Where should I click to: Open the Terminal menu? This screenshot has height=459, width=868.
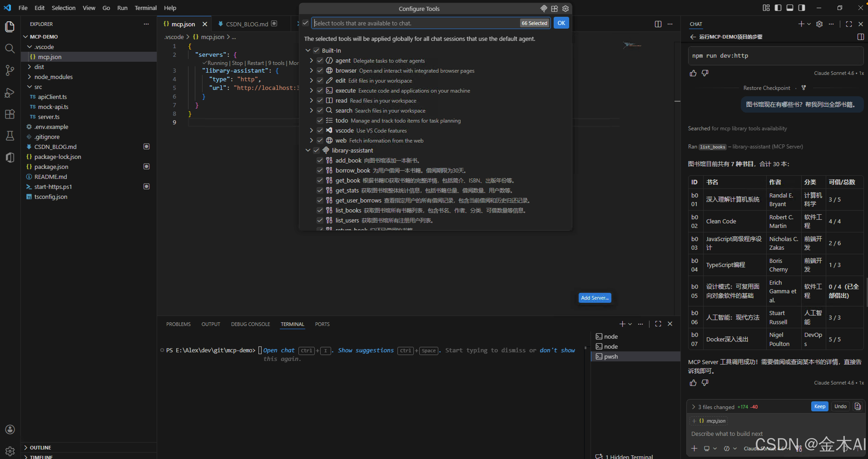coord(145,8)
